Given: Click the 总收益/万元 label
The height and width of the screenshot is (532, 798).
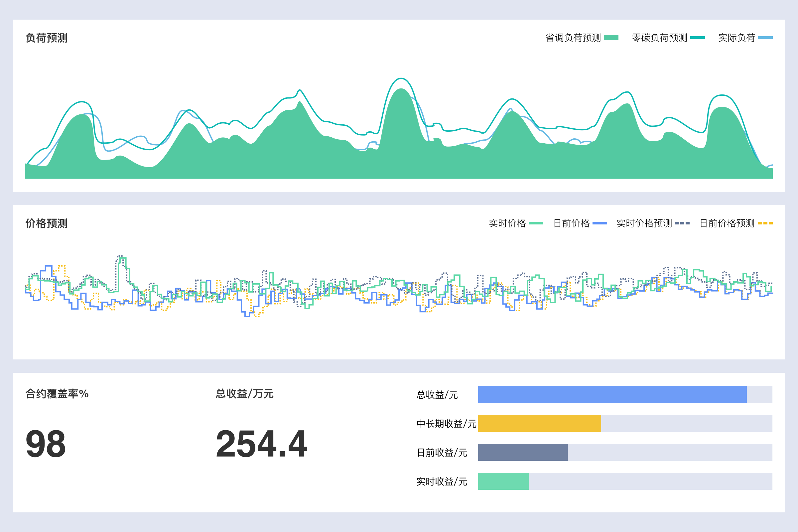Looking at the screenshot, I should tap(245, 394).
